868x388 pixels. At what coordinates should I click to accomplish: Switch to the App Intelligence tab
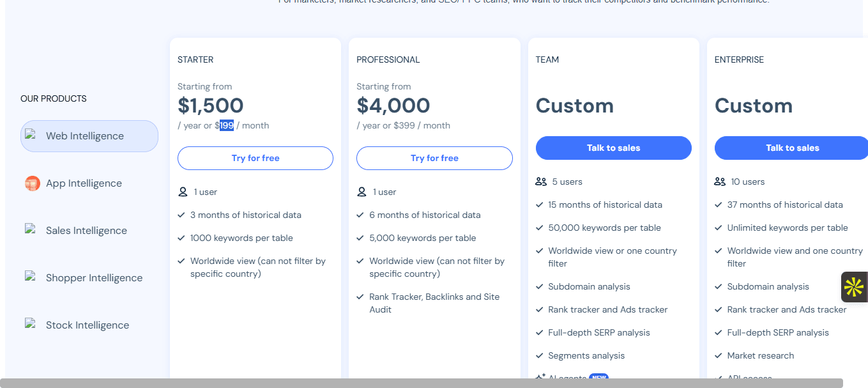point(84,183)
